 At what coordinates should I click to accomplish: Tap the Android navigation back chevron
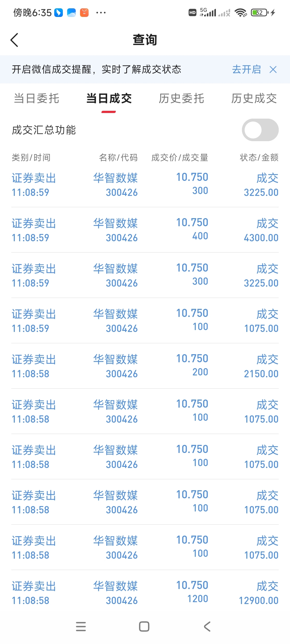[x=207, y=627]
